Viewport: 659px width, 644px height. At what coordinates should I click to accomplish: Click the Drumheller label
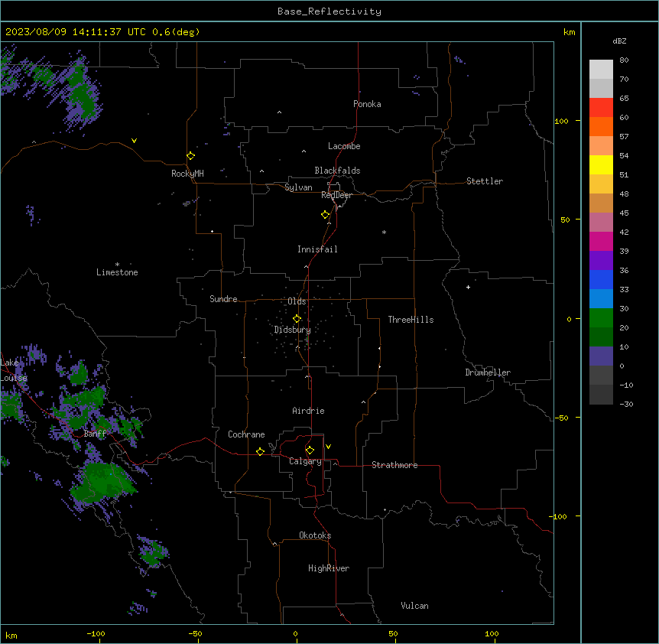coord(488,372)
